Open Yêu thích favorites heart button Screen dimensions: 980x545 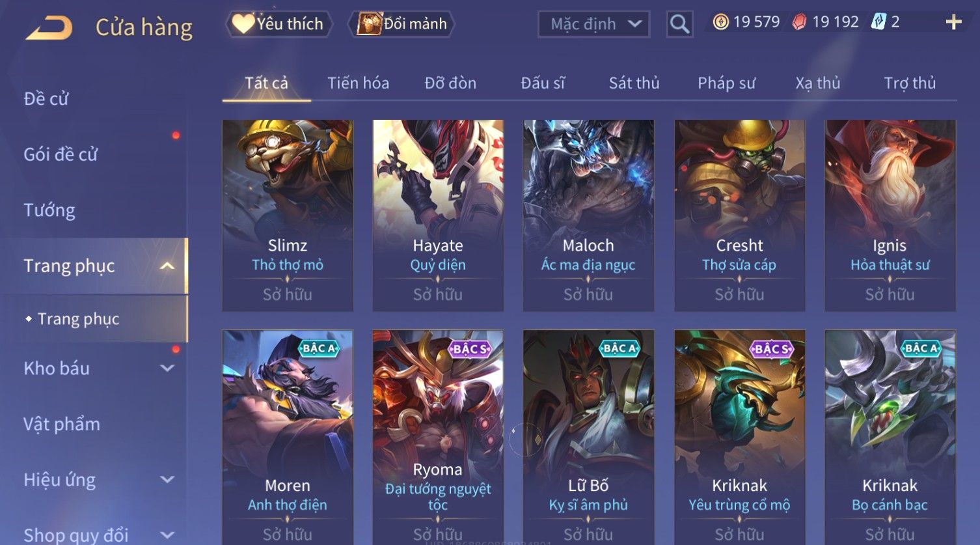coord(279,24)
